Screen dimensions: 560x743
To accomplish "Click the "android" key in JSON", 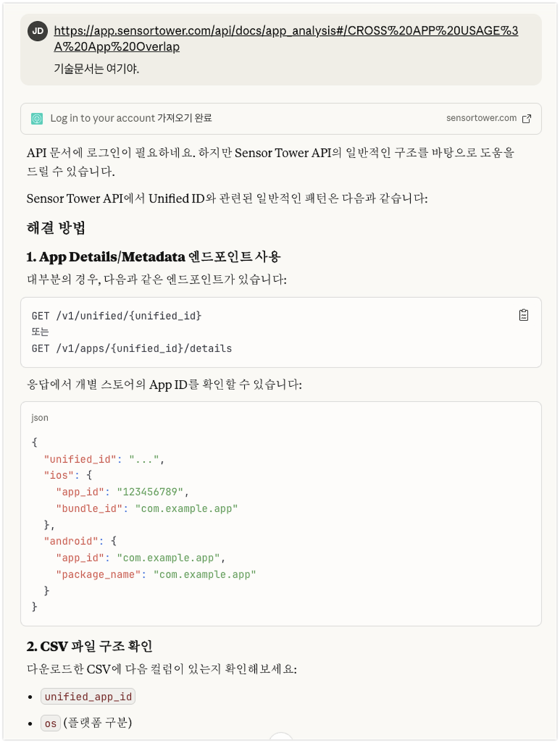I will (71, 541).
